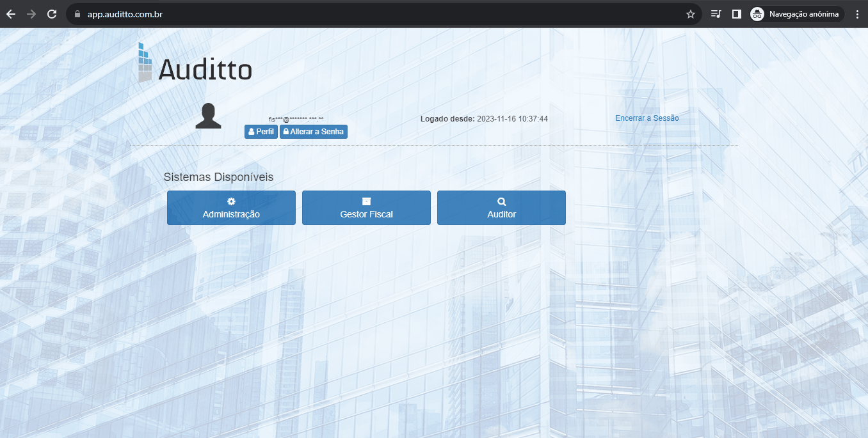Toggle the browser side panel icon
Screen dimensions: 868x438
[737, 14]
